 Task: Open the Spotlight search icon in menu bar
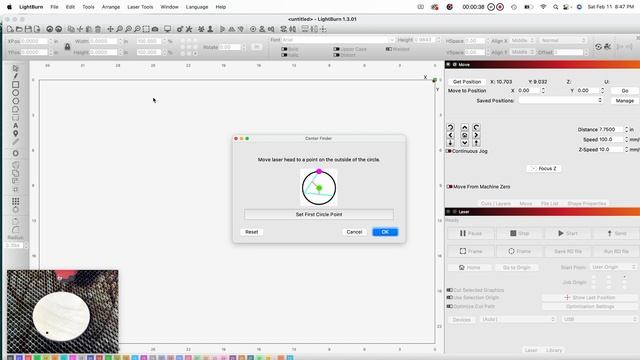[556, 7]
